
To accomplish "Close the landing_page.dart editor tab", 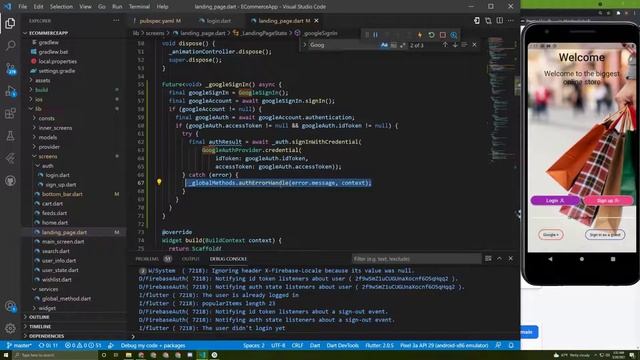I will [316, 20].
